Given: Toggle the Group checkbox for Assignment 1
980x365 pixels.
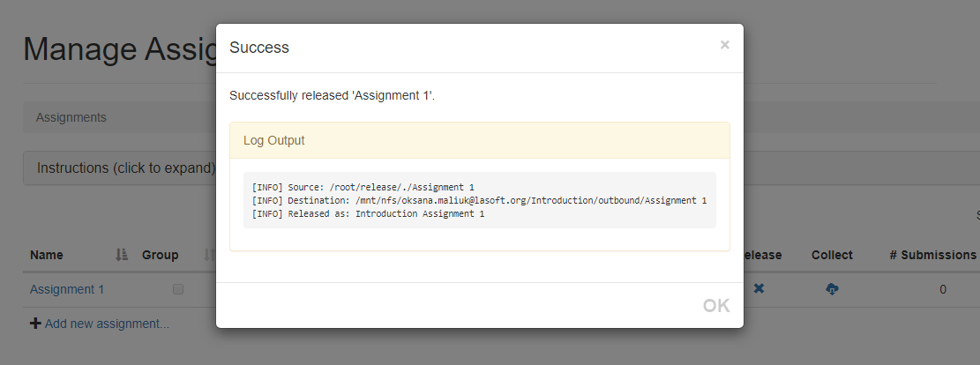Looking at the screenshot, I should (x=178, y=289).
